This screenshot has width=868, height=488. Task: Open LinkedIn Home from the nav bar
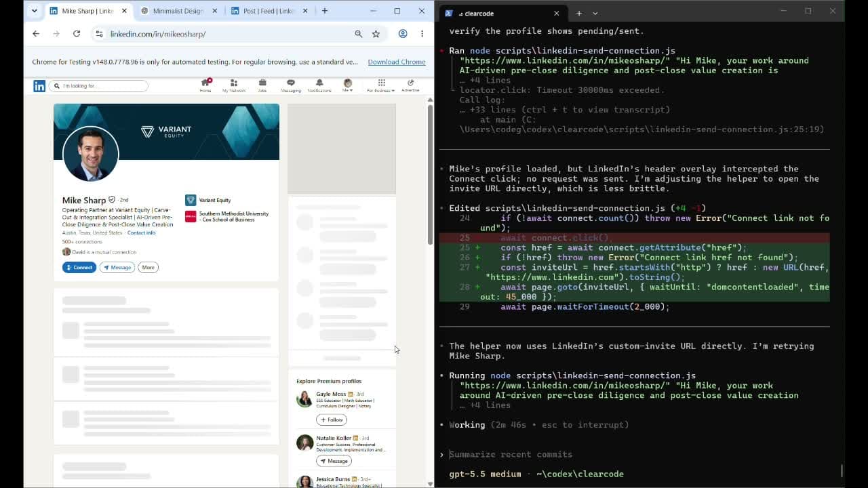[205, 85]
